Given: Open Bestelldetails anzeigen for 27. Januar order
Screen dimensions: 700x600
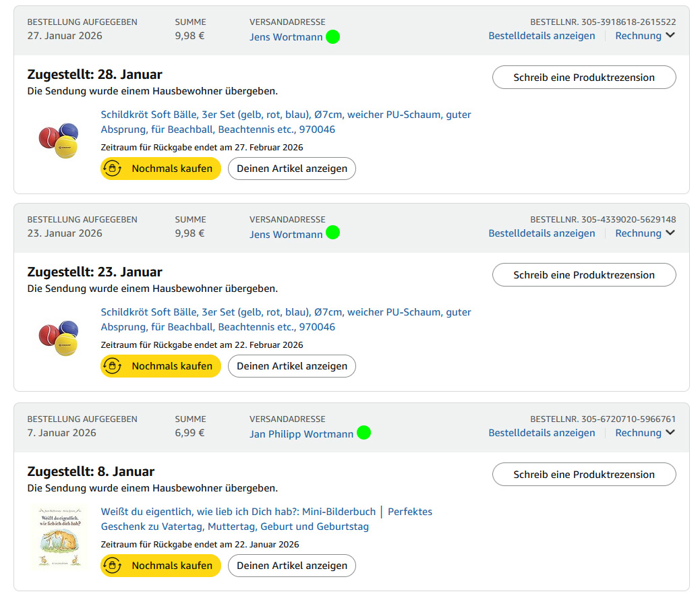Looking at the screenshot, I should pyautogui.click(x=542, y=36).
